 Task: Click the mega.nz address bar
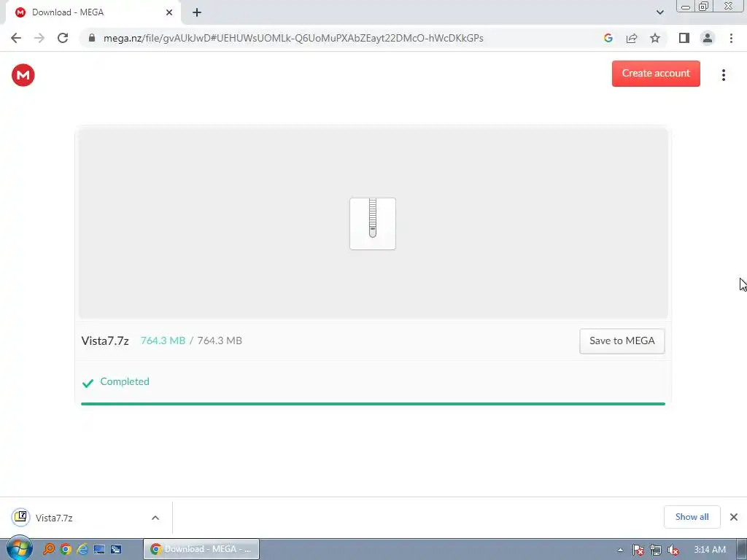tap(293, 38)
